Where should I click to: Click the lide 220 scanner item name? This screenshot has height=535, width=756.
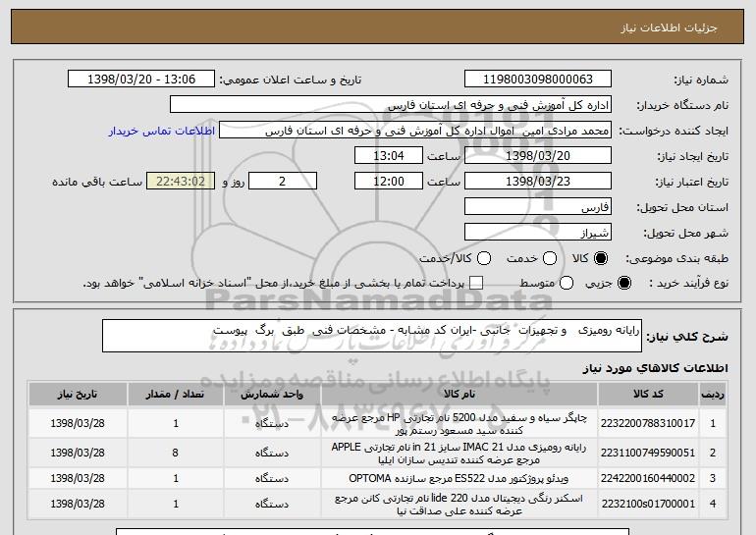(459, 505)
